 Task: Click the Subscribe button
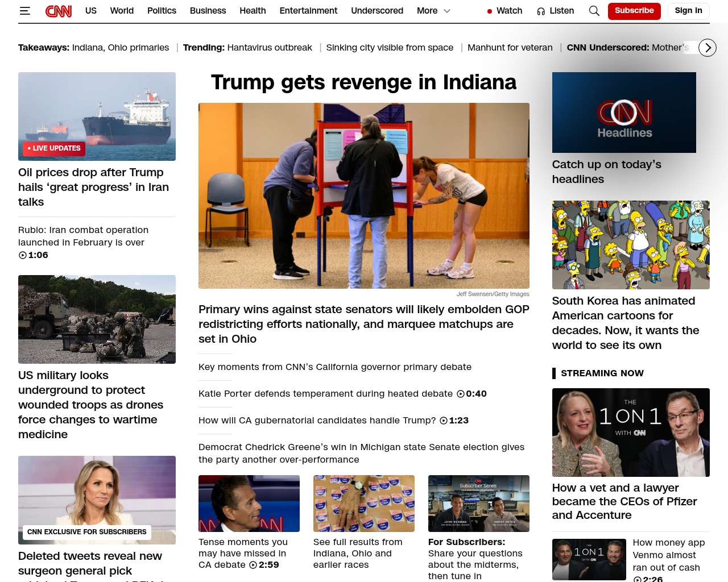click(x=634, y=11)
